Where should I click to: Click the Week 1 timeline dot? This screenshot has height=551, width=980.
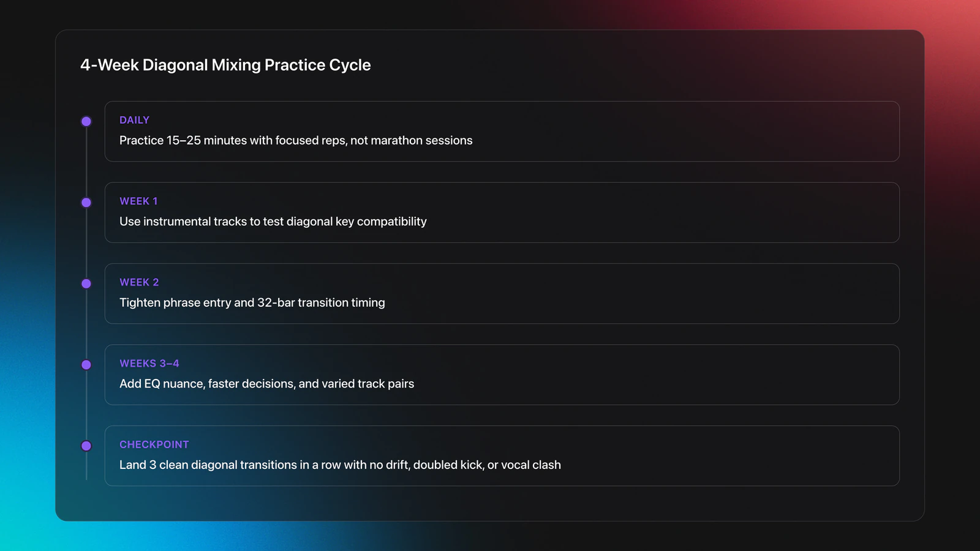86,203
